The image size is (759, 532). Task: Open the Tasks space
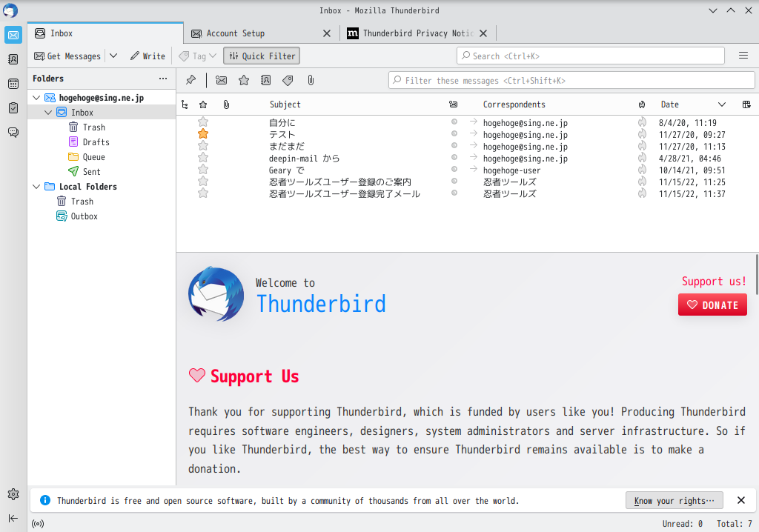(13, 107)
